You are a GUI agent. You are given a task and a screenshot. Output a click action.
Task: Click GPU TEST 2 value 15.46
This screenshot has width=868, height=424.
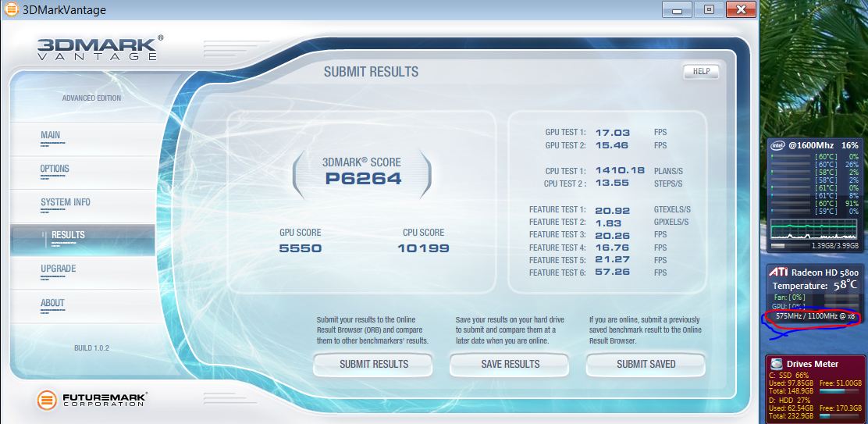point(612,145)
